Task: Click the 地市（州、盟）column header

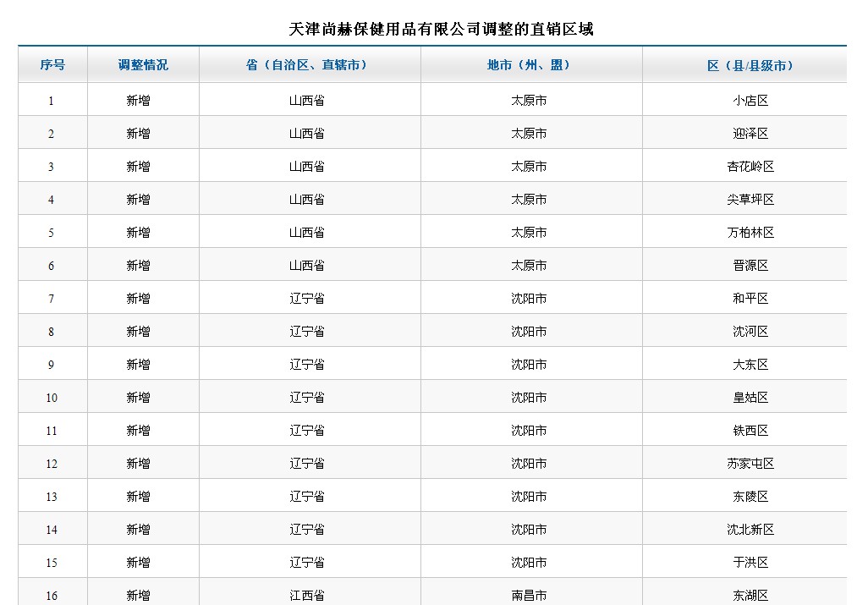Action: tap(530, 65)
